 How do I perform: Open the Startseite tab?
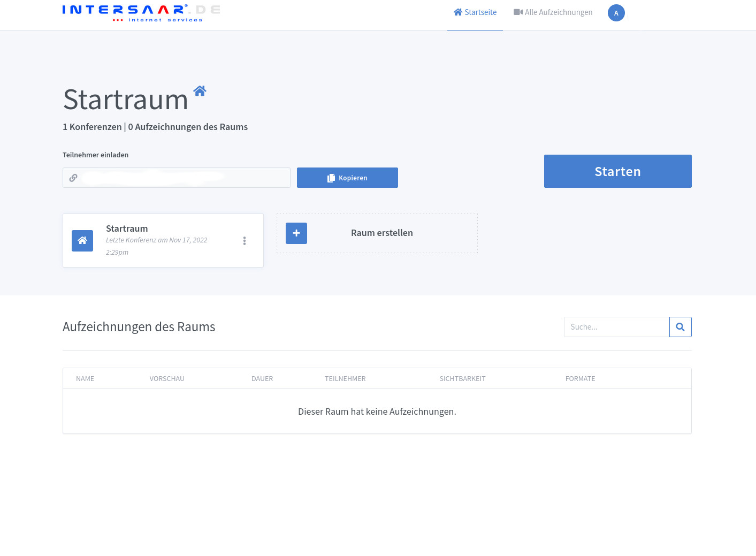475,12
